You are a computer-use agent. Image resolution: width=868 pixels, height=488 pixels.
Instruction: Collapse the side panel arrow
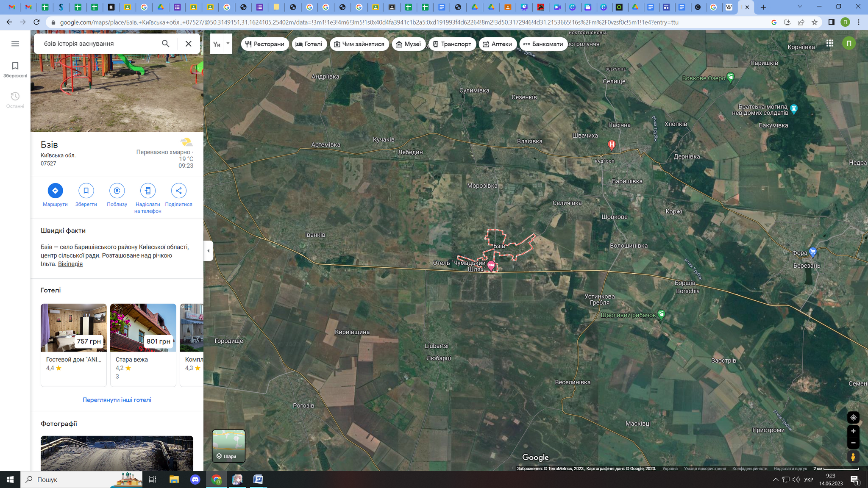pyautogui.click(x=208, y=251)
